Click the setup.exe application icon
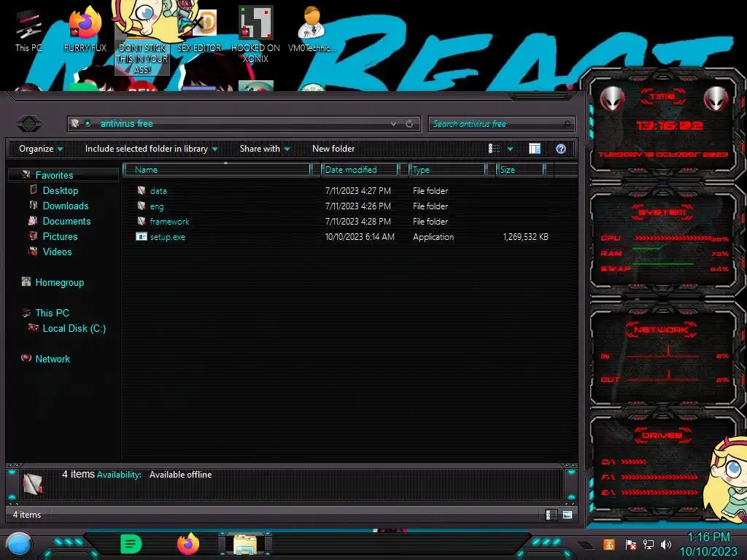747x560 pixels. [142, 236]
